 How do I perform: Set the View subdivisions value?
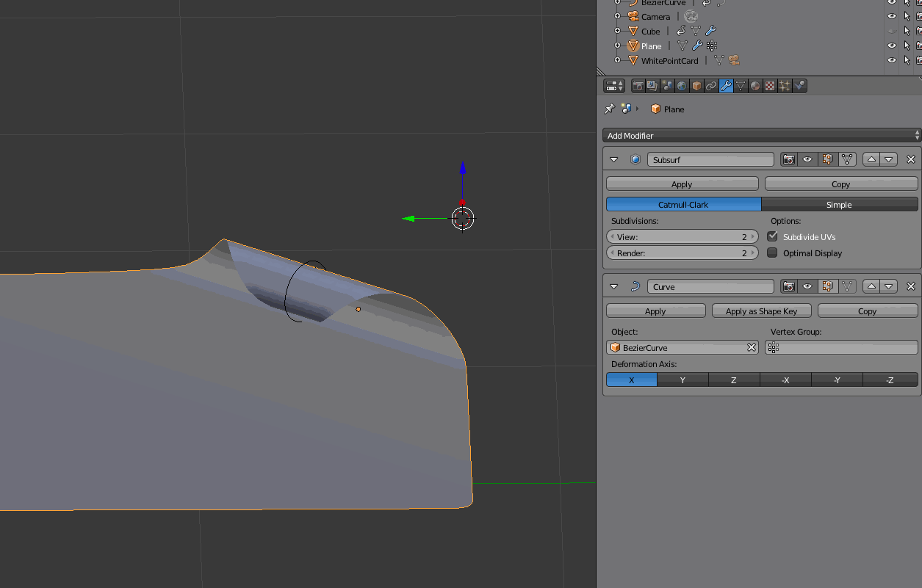pos(682,236)
